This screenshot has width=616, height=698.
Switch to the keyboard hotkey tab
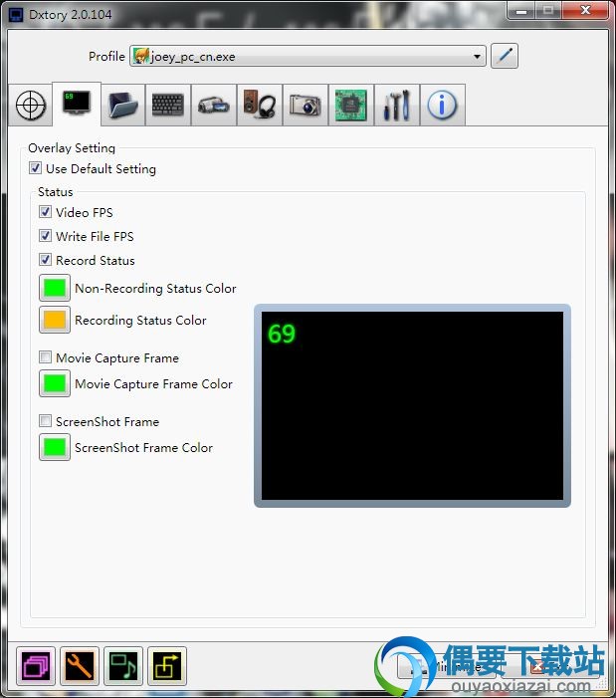click(x=167, y=106)
